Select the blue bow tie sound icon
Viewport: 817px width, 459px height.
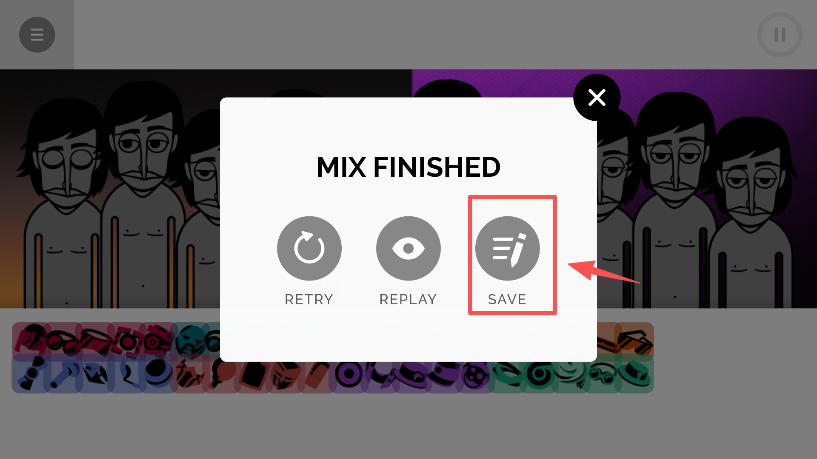coord(29,375)
